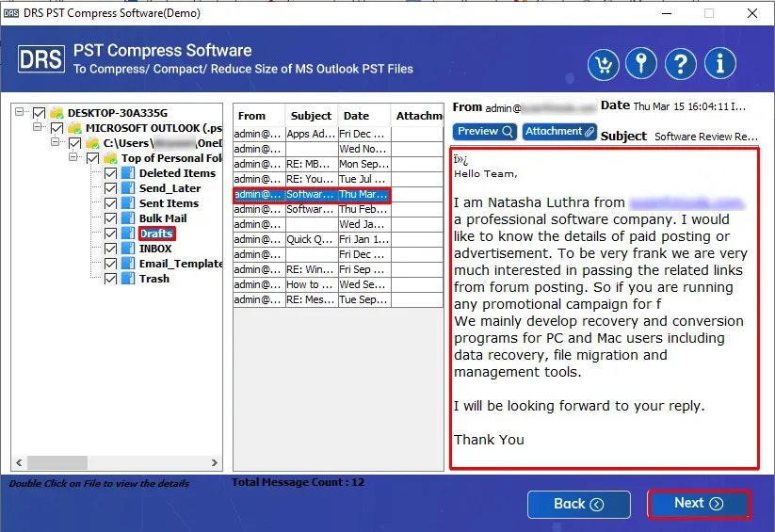The image size is (775, 532).
Task: Click the DESKTOP-30A335G folder icon
Action: (x=57, y=113)
